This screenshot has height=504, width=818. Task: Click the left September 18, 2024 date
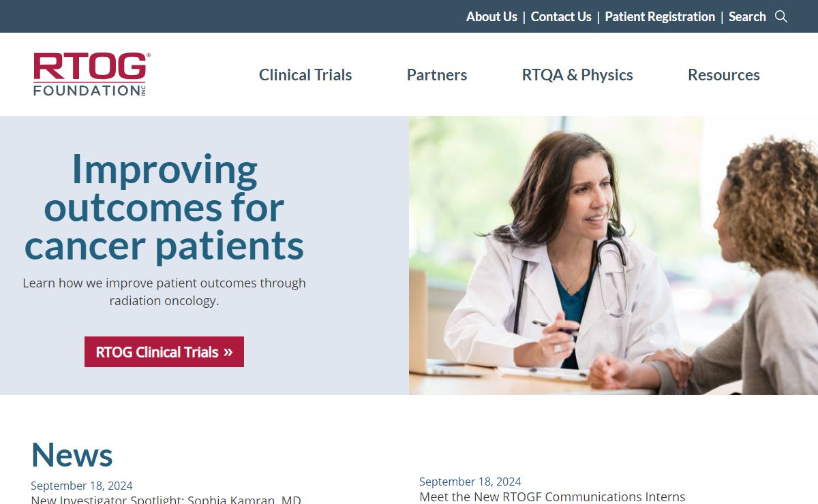tap(82, 486)
